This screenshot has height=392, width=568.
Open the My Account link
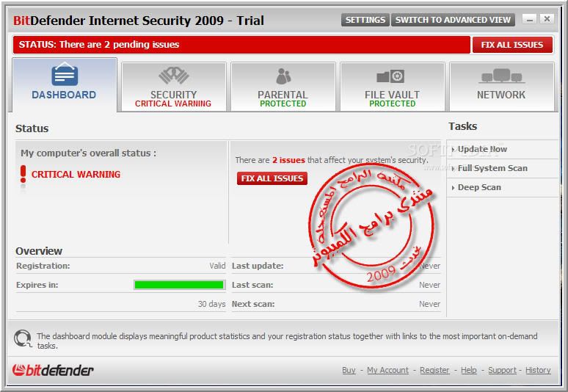387,370
